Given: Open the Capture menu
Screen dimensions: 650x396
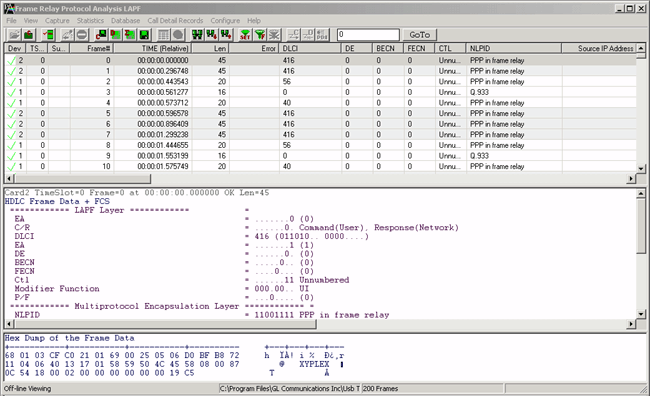Looking at the screenshot, I should 57,20.
